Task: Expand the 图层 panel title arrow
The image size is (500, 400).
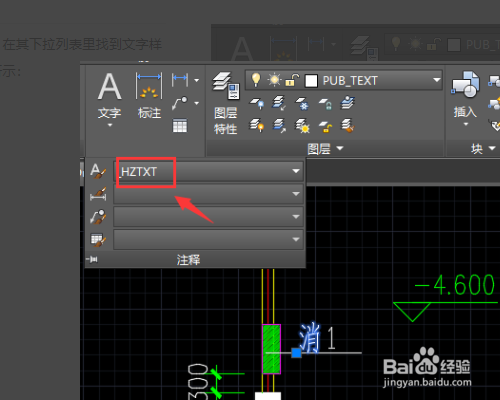Action: (x=340, y=148)
